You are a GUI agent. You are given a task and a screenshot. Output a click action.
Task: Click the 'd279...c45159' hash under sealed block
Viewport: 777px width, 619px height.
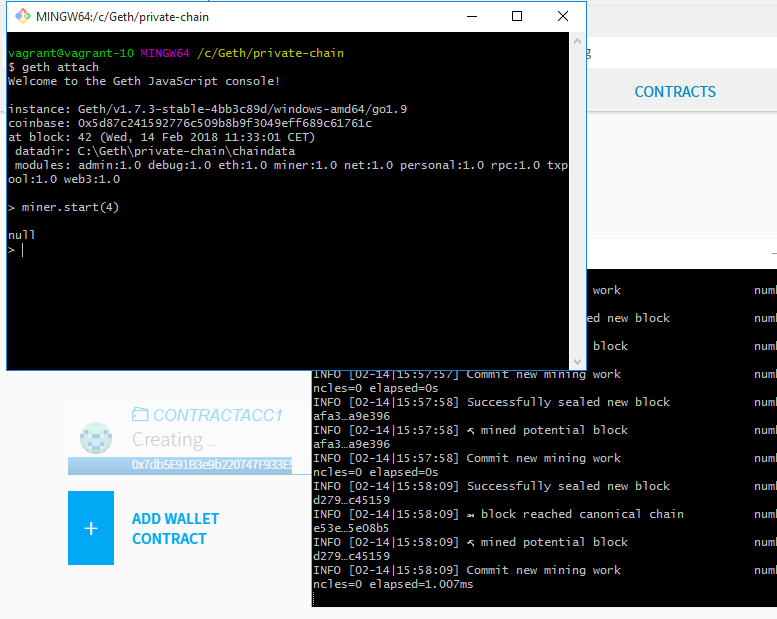(351, 500)
